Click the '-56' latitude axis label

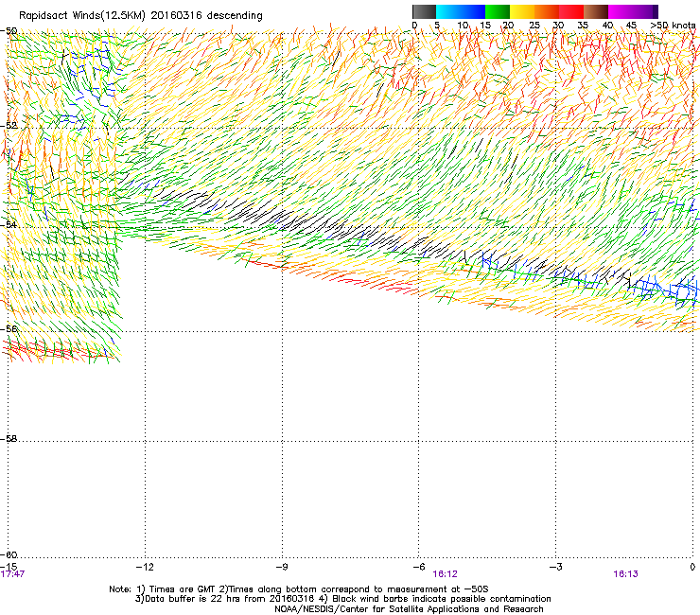click(9, 328)
